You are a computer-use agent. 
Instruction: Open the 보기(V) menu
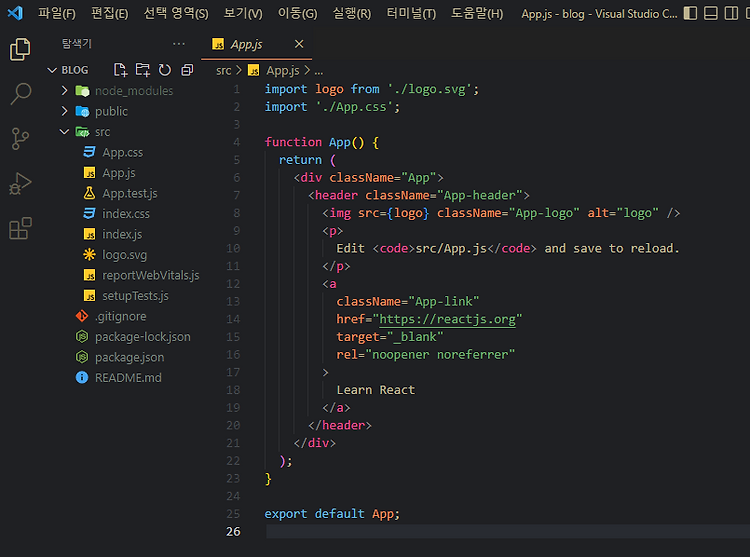243,13
